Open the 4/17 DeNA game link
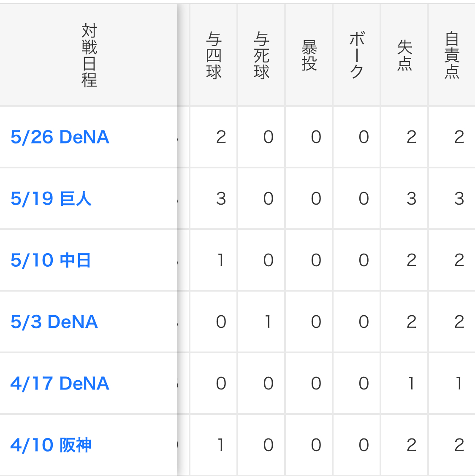Image resolution: width=475 pixels, height=476 pixels. (x=60, y=384)
